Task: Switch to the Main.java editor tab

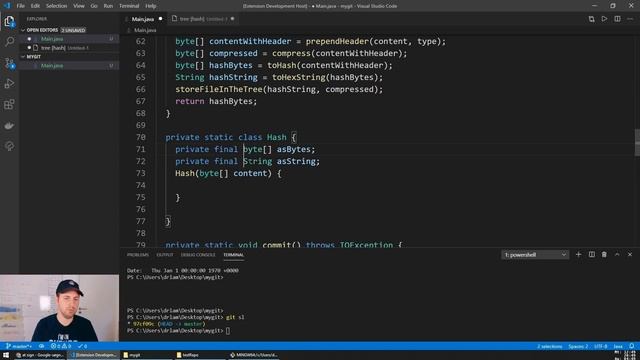Action: (x=144, y=19)
